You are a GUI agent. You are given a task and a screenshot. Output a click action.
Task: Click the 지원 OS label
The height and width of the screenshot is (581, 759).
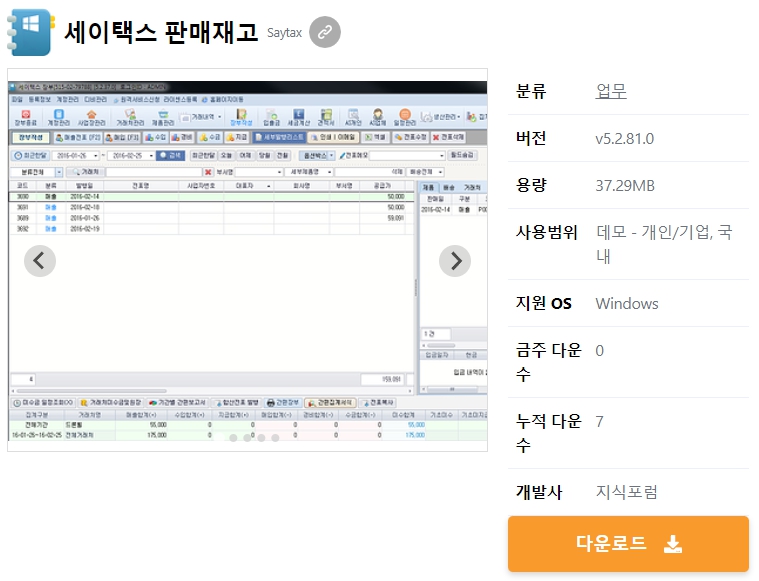(544, 304)
